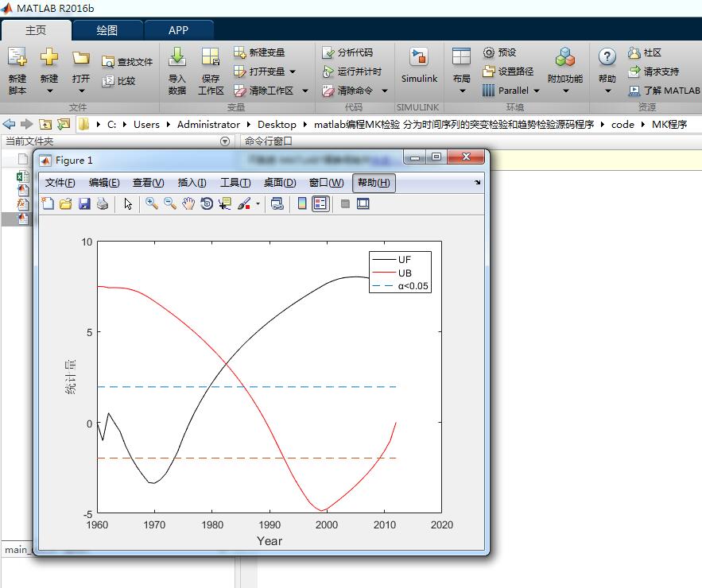Image resolution: width=702 pixels, height=588 pixels.
Task: Click Link Plot icon in Figure toolbar
Action: coord(277,203)
